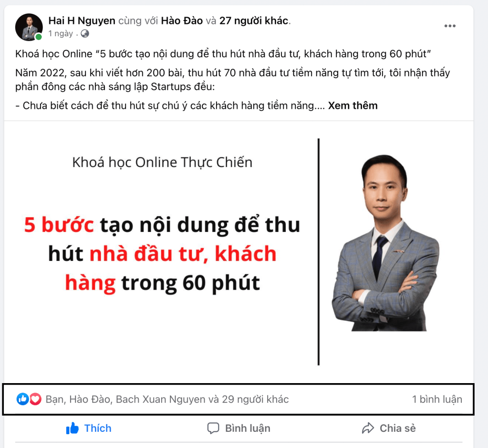View reactions list with 29 người khác
Screen dimensions: 488x448
coord(167,399)
